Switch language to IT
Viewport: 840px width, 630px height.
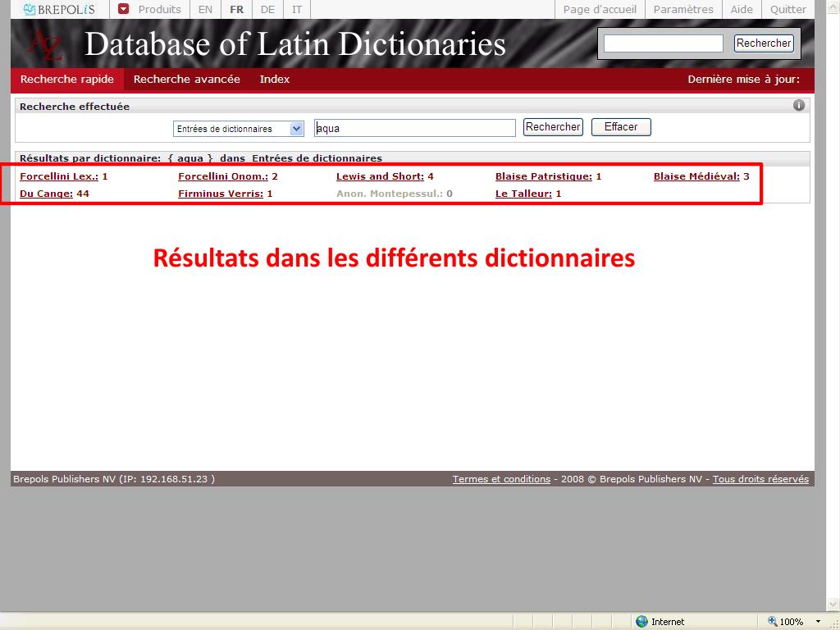pyautogui.click(x=297, y=9)
